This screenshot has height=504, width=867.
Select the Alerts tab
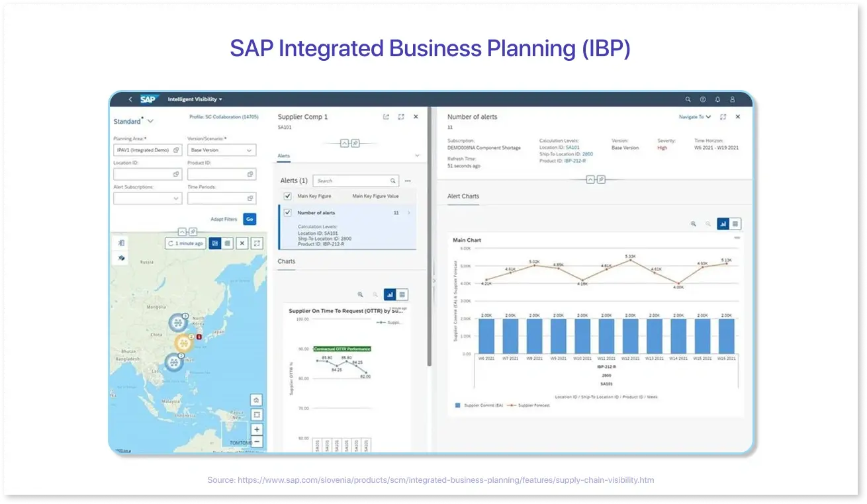coord(283,156)
